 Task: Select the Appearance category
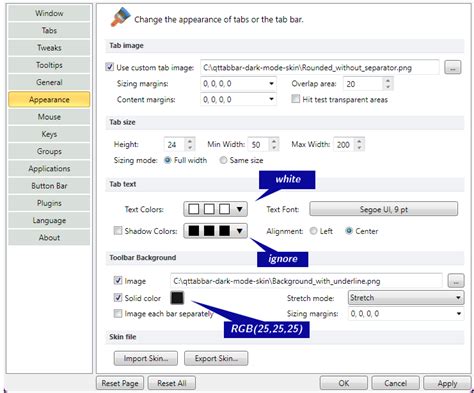pos(49,100)
